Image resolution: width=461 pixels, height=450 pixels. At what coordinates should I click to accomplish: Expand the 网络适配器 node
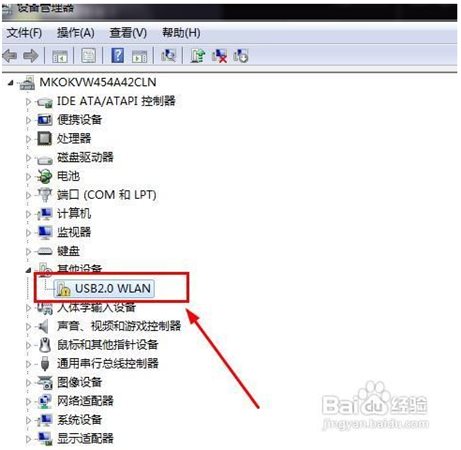coord(28,401)
